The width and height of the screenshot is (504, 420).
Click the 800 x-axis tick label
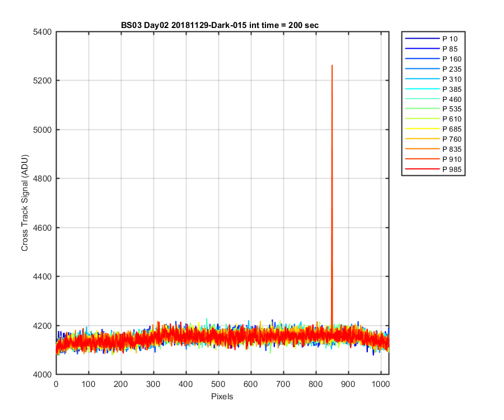316,384
